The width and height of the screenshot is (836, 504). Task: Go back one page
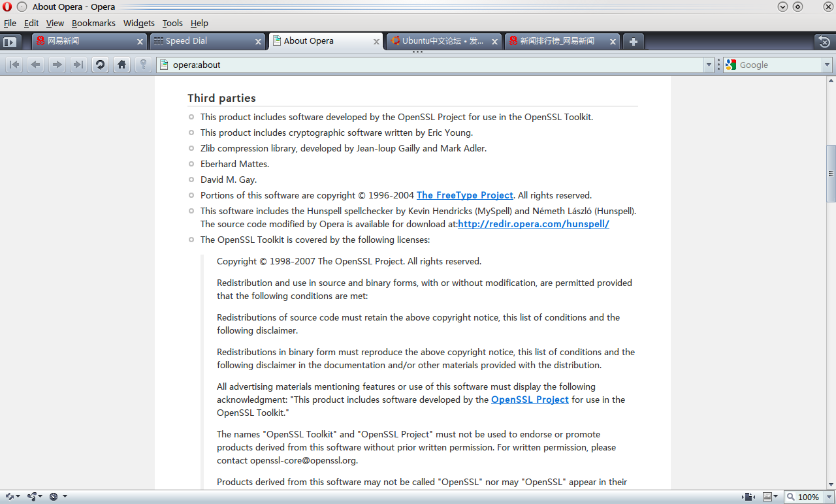click(36, 65)
